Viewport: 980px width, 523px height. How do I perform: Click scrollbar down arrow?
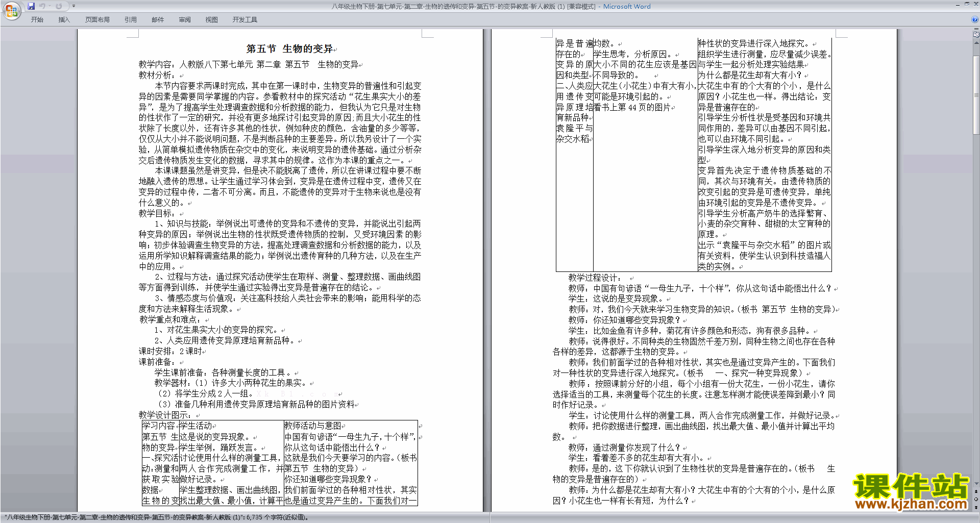[x=976, y=483]
